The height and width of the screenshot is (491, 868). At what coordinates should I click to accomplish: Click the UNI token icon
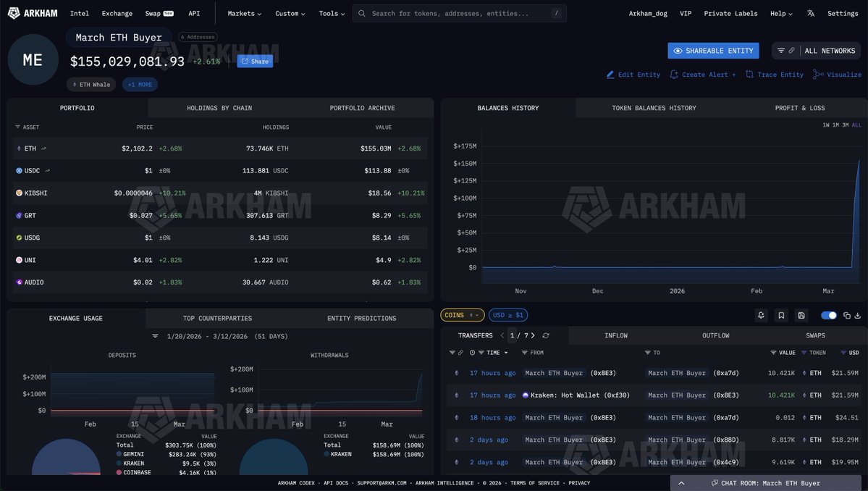19,259
